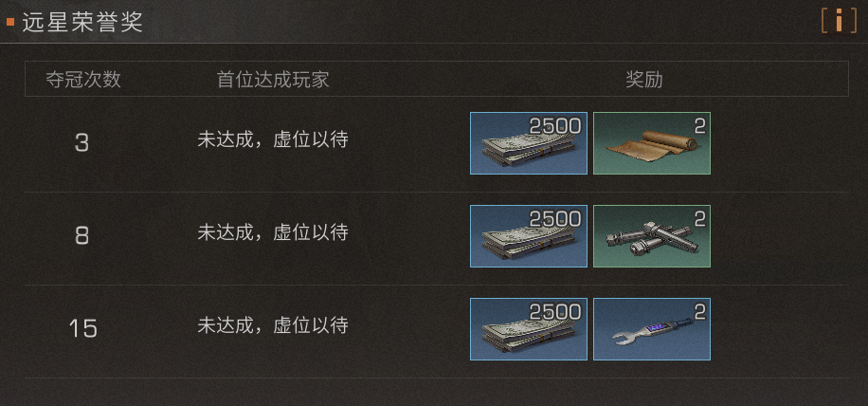The height and width of the screenshot is (406, 868).
Task: Select the metal bolts reward icon
Action: 652,236
